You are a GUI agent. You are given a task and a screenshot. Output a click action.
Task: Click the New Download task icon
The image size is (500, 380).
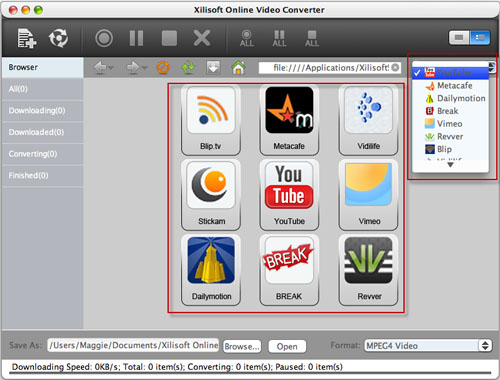27,38
